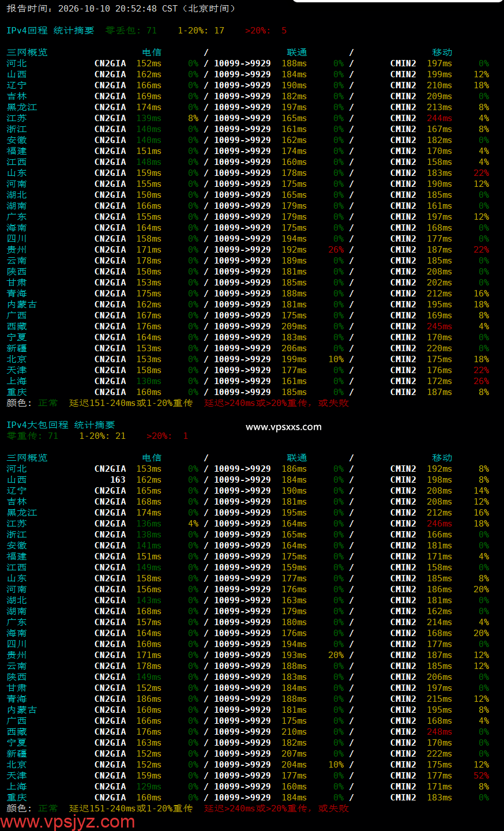This screenshot has width=504, height=831.
Task: Click the '零重传: 71' summary value
Action: point(32,436)
